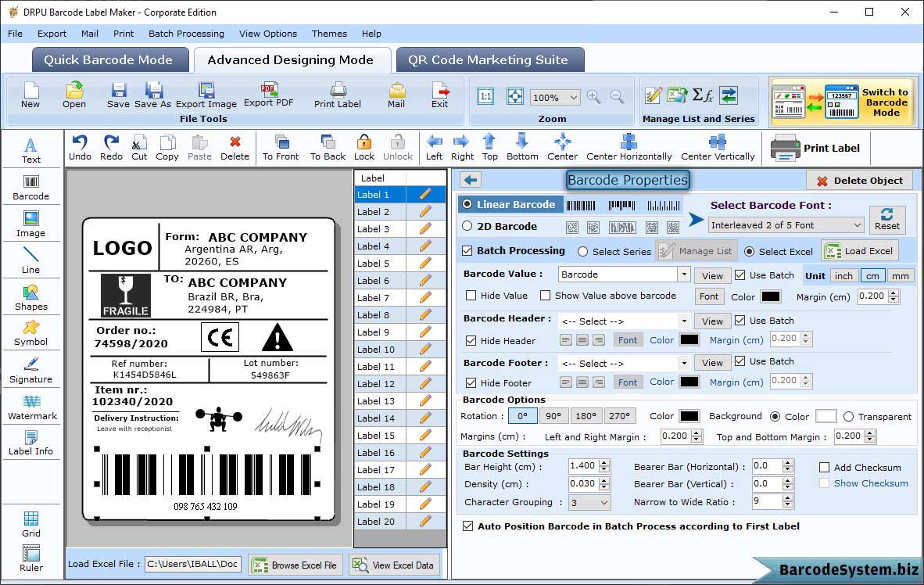Choose the Select Series radio option

[583, 252]
